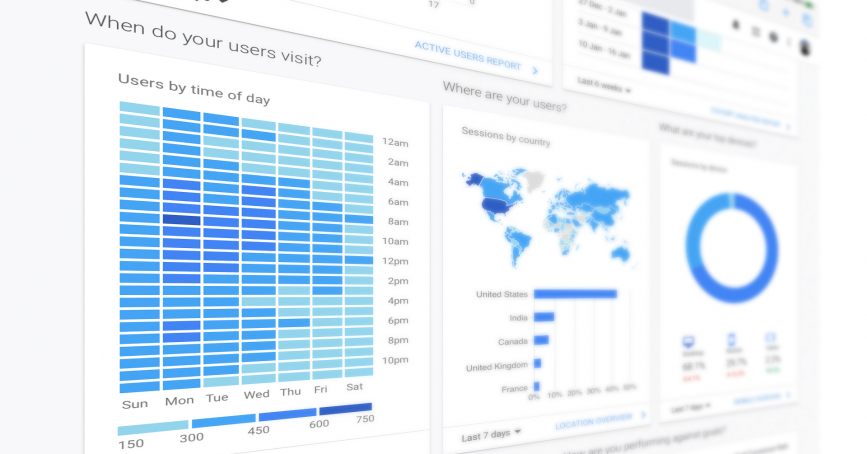867x454 pixels.
Task: Click the 3 Jan - 9 Jan cohort row label
Action: (599, 27)
